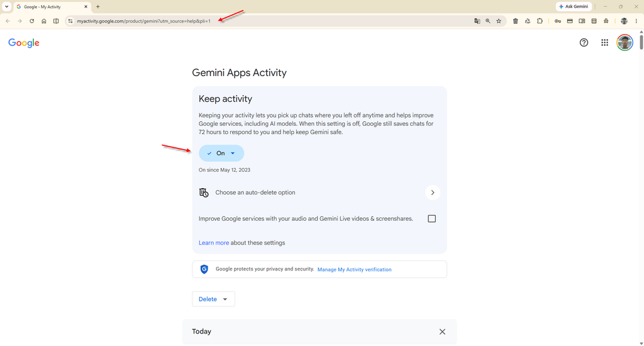This screenshot has height=346, width=644.
Task: Open the zoom magnifier in address bar
Action: [x=488, y=21]
